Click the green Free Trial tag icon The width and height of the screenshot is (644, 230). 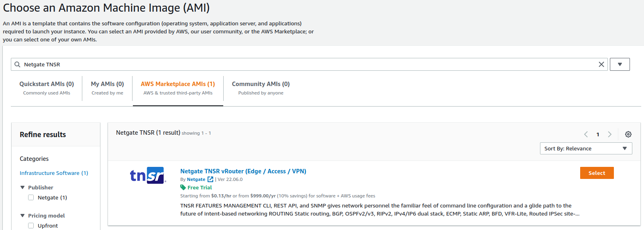click(x=183, y=187)
